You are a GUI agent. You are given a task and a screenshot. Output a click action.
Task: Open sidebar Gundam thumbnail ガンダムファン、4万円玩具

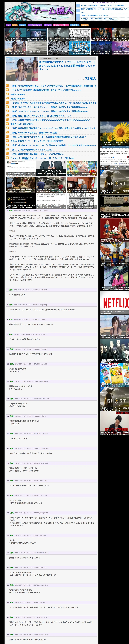[x=115, y=254]
